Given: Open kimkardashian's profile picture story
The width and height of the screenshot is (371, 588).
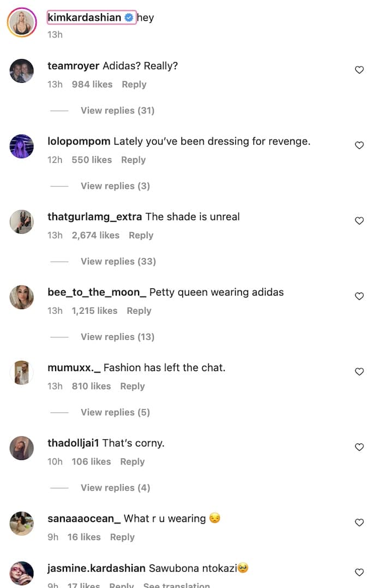Looking at the screenshot, I should 22,22.
